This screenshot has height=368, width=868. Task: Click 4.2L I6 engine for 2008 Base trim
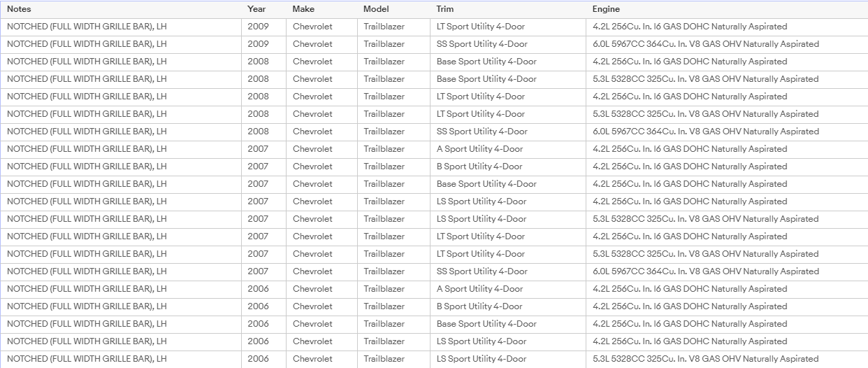pyautogui.click(x=690, y=62)
